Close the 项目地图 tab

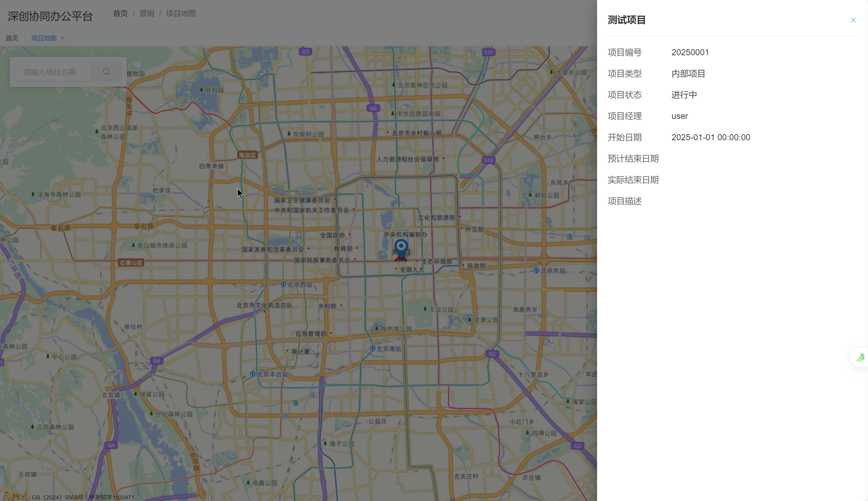63,38
